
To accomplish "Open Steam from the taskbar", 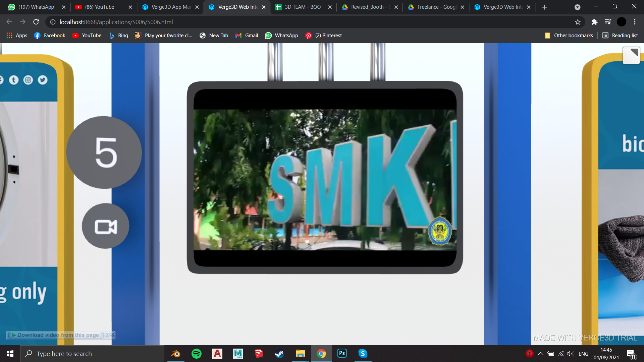I will point(279,354).
